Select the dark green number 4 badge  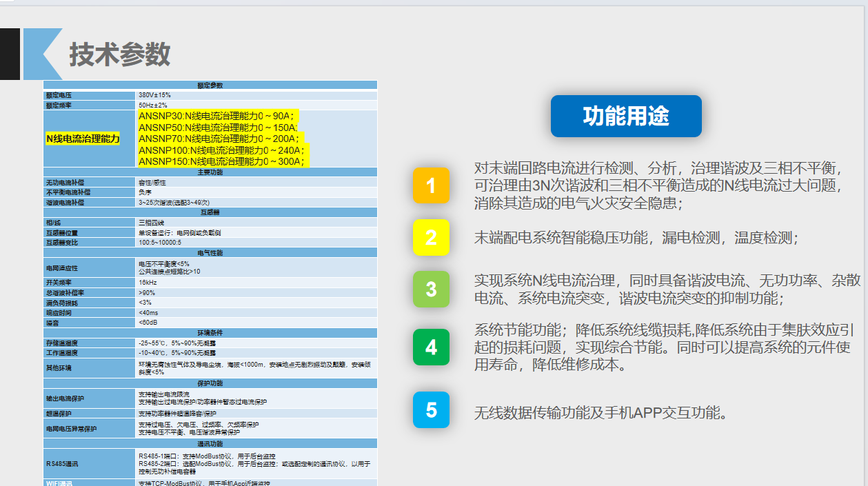pyautogui.click(x=431, y=347)
